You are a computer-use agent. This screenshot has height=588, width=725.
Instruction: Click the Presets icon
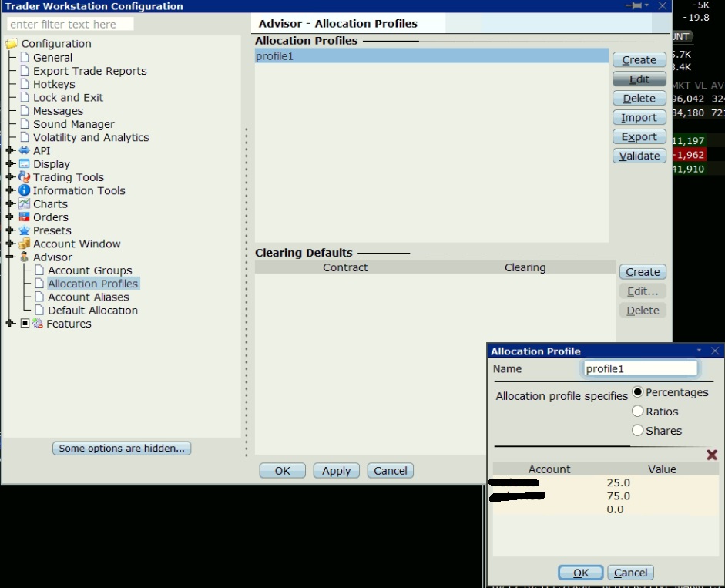point(24,230)
